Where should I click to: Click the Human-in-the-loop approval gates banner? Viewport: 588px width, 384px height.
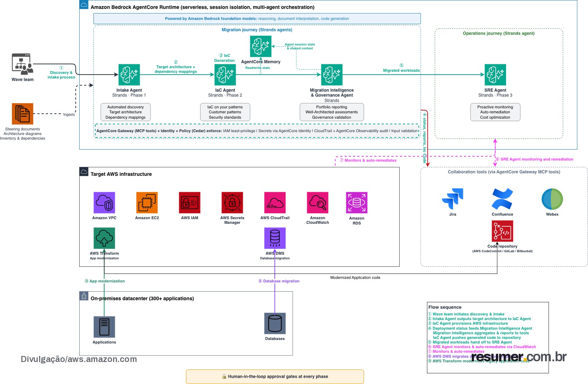coord(275,377)
